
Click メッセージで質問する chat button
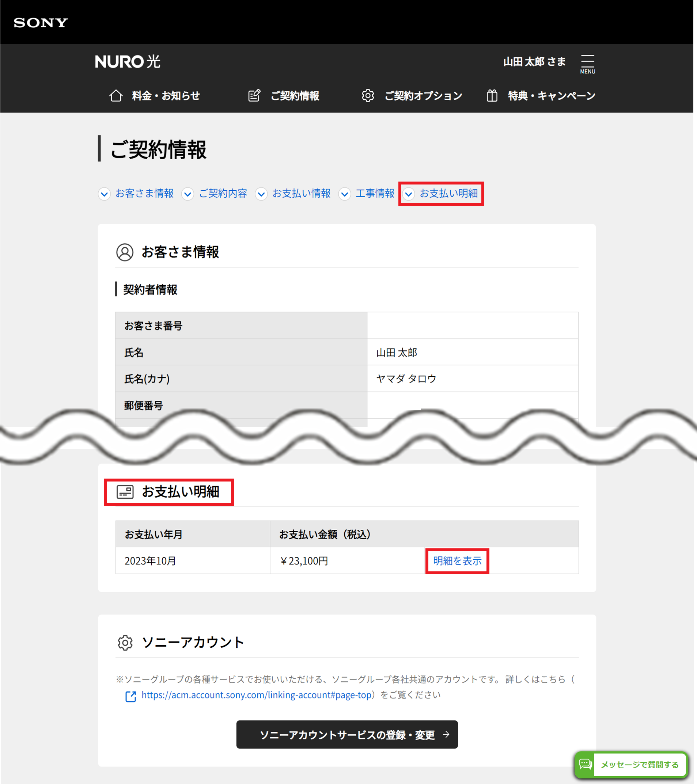click(x=631, y=764)
